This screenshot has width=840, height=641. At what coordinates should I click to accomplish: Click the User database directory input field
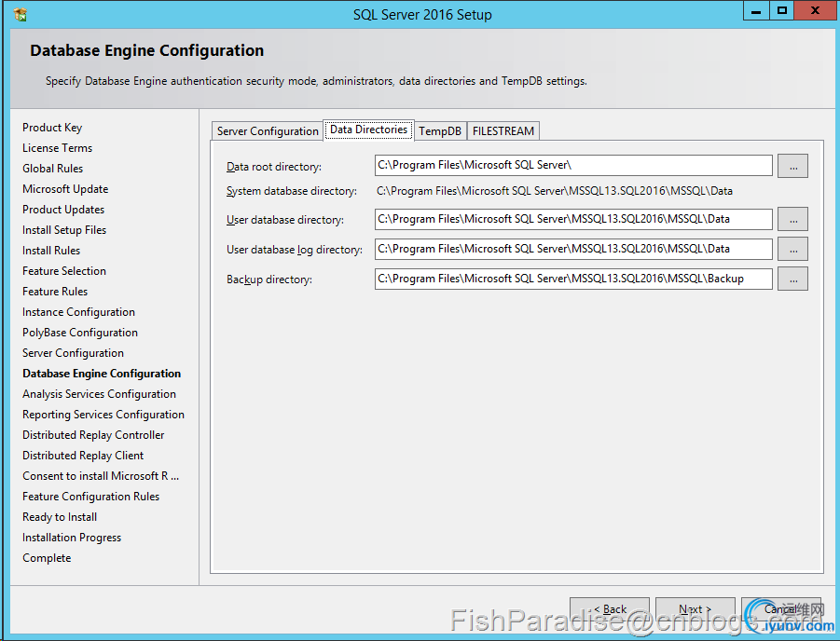[x=573, y=219]
